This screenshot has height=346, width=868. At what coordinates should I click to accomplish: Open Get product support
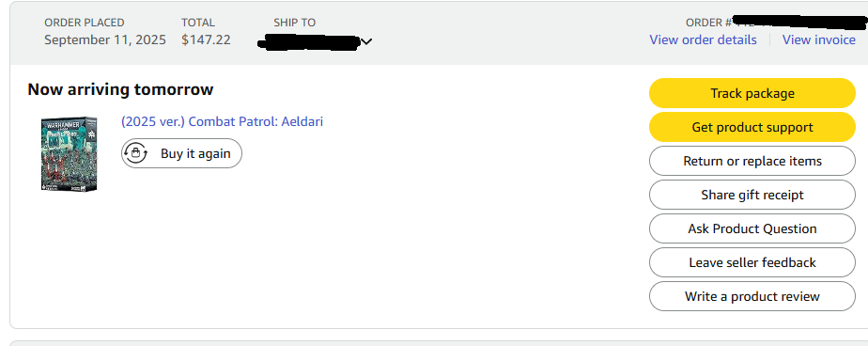752,127
